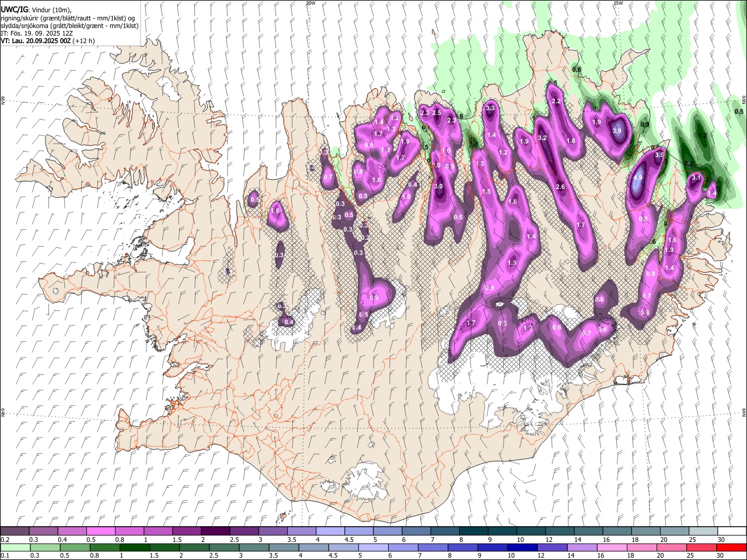Select the darkest green 1–1.5 lower-scale swatch

tap(134, 547)
